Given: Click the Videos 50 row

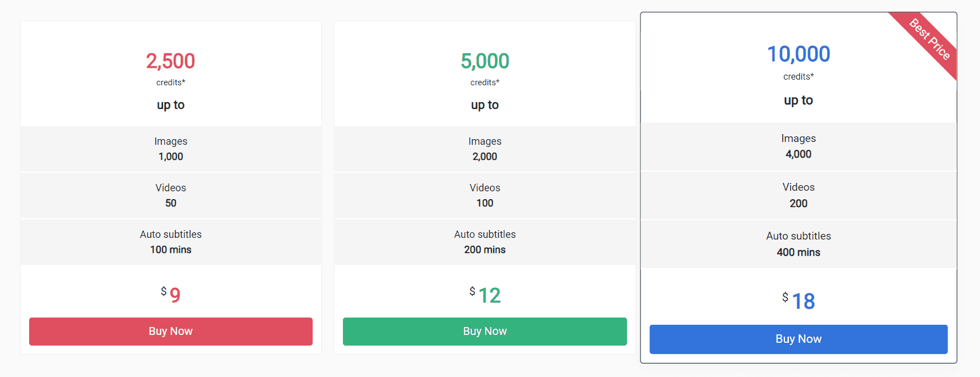Looking at the screenshot, I should [171, 196].
